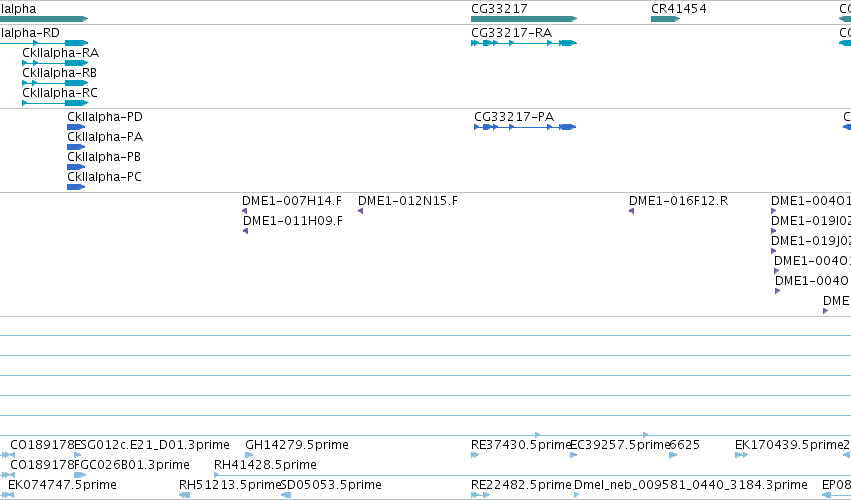Viewport: 851px width, 500px height.
Task: Click the DME1-016F12.R label
Action: (x=679, y=201)
